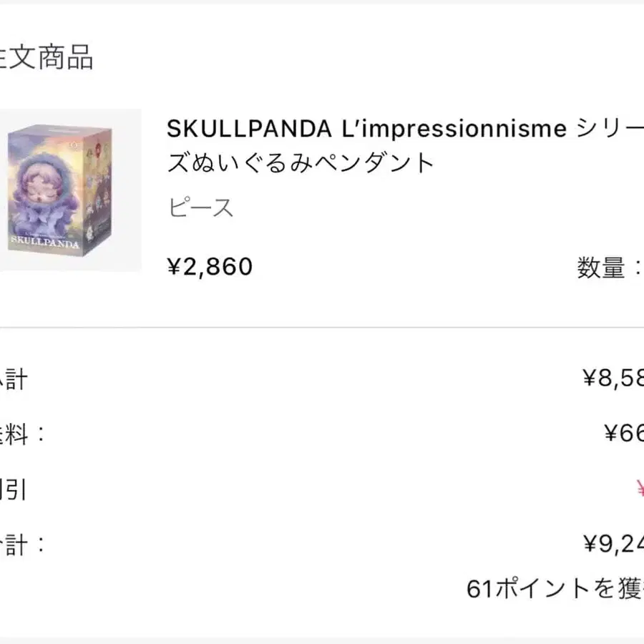Screen dimensions: 644x644
Task: Click the divider line below the product
Action: pos(322,328)
